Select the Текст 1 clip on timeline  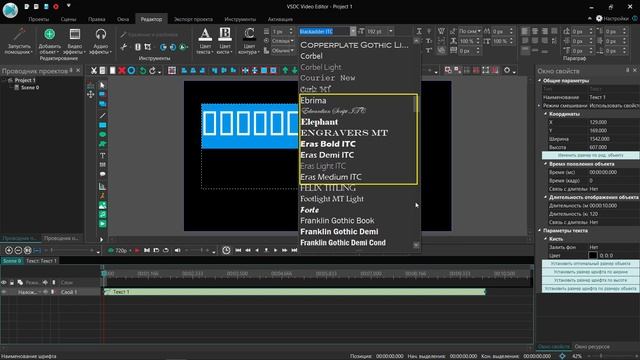[294, 292]
